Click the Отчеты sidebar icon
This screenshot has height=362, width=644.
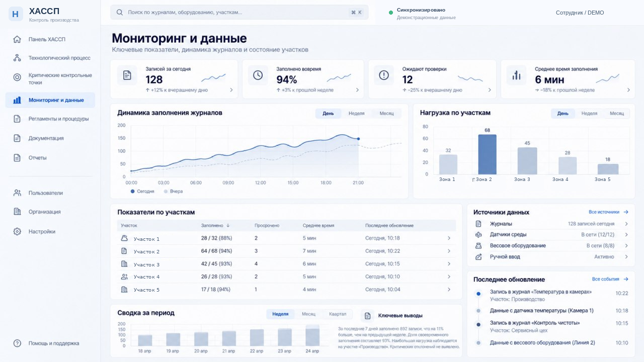17,158
